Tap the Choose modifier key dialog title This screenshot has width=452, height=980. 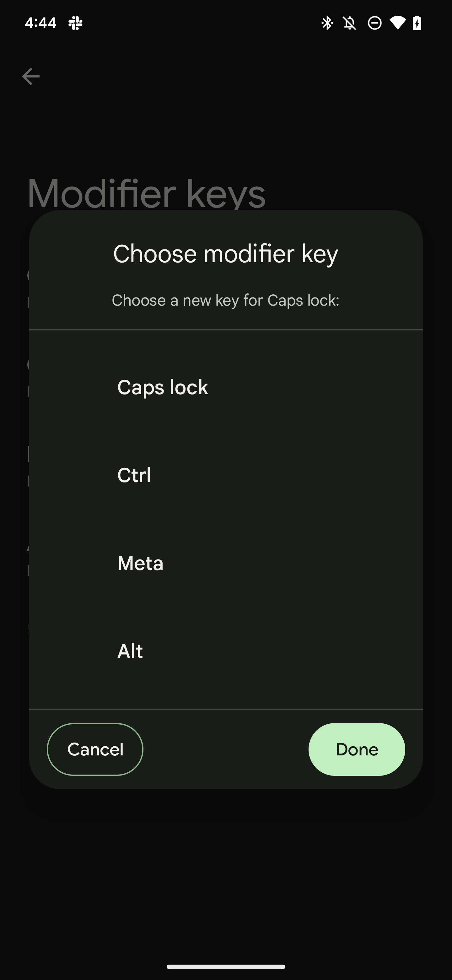pos(225,254)
